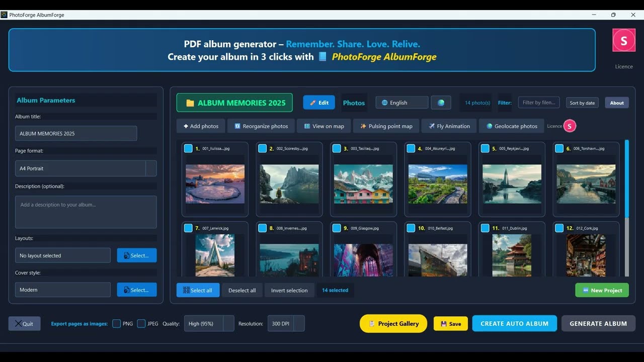The height and width of the screenshot is (362, 644).
Task: Click Layouts Select... button
Action: [137, 255]
